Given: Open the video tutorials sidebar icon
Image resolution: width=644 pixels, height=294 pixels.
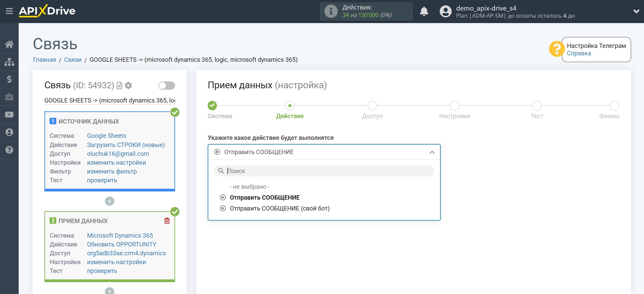Looking at the screenshot, I should (x=9, y=115).
